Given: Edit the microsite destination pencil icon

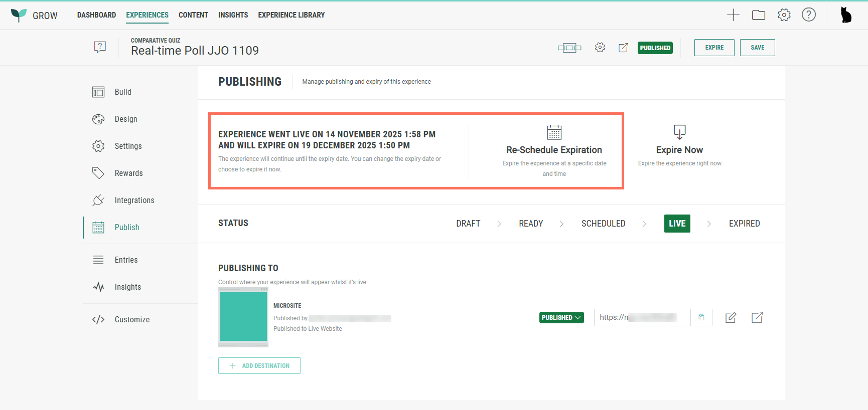Looking at the screenshot, I should tap(731, 317).
